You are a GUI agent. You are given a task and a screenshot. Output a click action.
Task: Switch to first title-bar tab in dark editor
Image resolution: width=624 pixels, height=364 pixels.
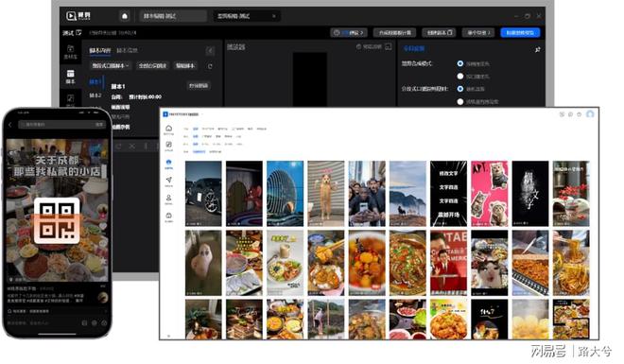tap(173, 16)
